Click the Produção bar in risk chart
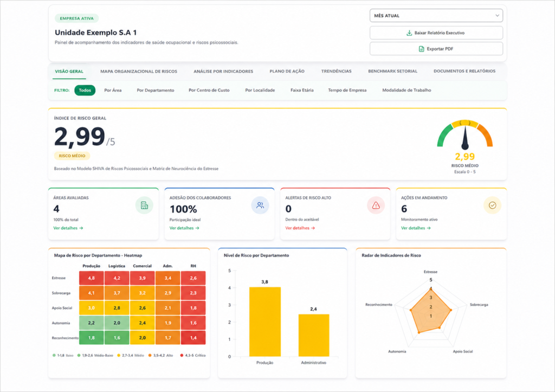The width and height of the screenshot is (555, 392). [x=264, y=322]
